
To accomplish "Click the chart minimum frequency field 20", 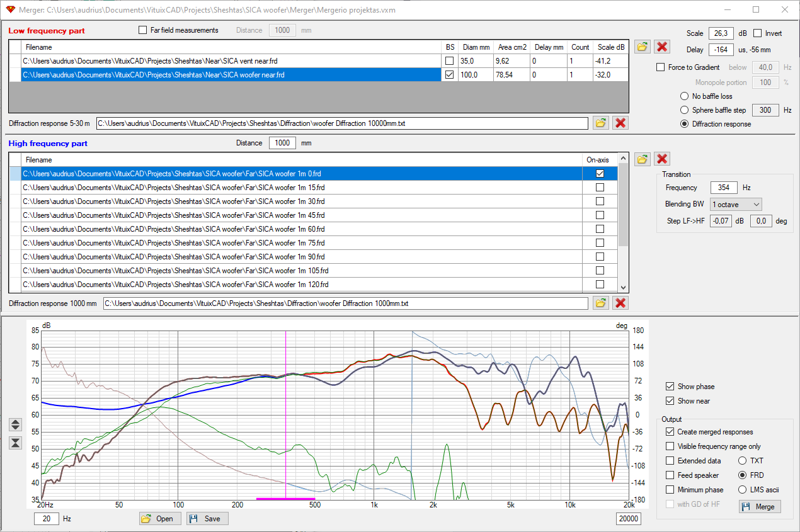I will (x=46, y=519).
